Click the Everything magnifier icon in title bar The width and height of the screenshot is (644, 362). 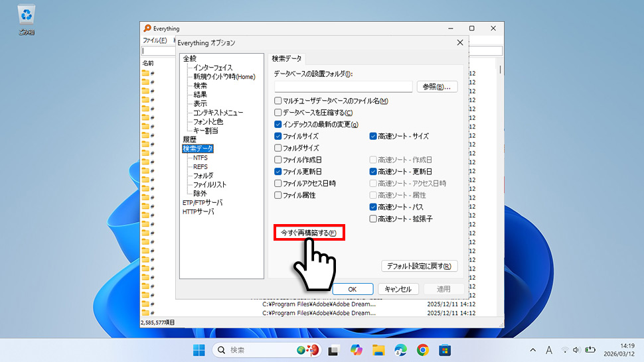147,29
